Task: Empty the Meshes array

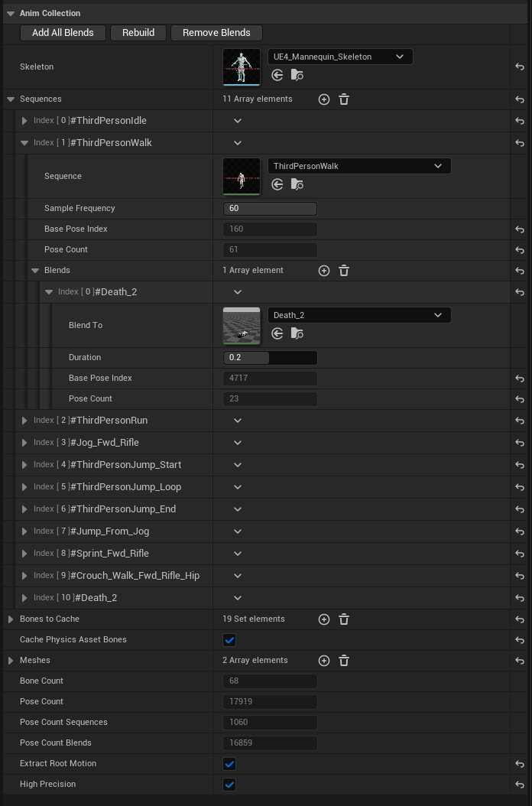Action: point(344,660)
